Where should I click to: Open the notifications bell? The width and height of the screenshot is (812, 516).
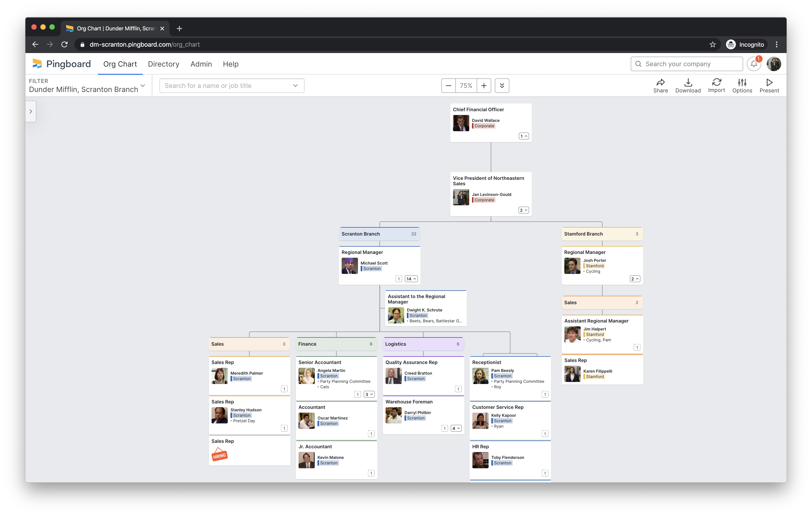pyautogui.click(x=754, y=64)
